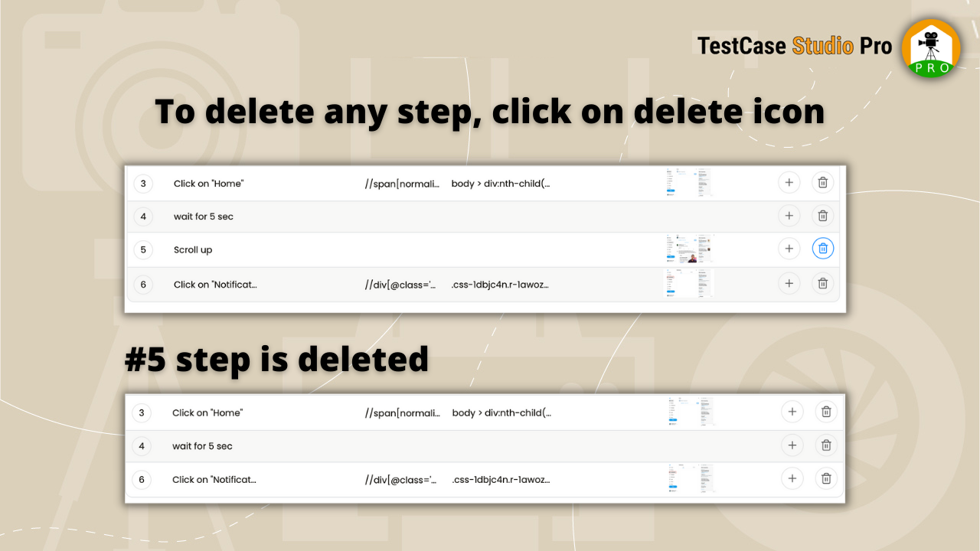Viewport: 980px width, 551px height.
Task: Open the first screenshot thumbnail of 'Scroll up'
Action: [x=677, y=248]
